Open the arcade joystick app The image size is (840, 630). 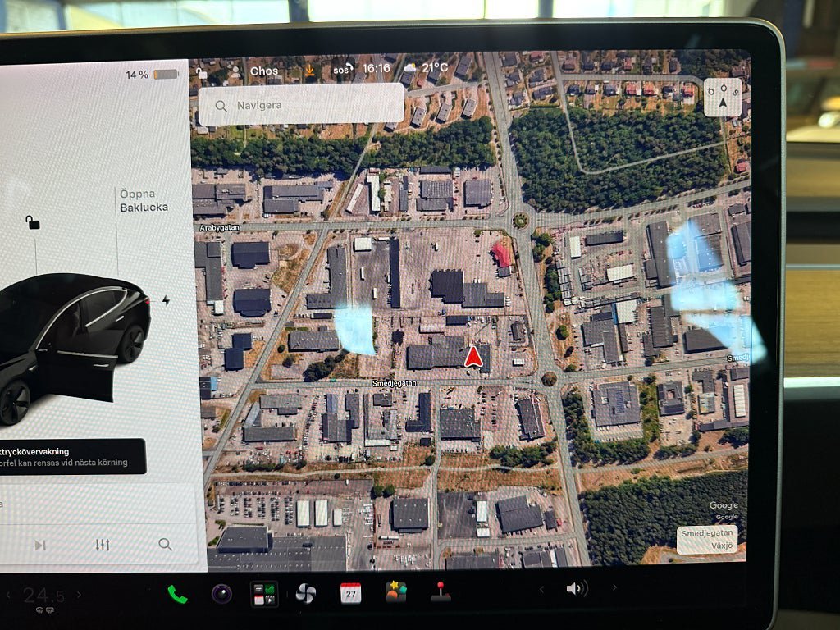coord(441,591)
